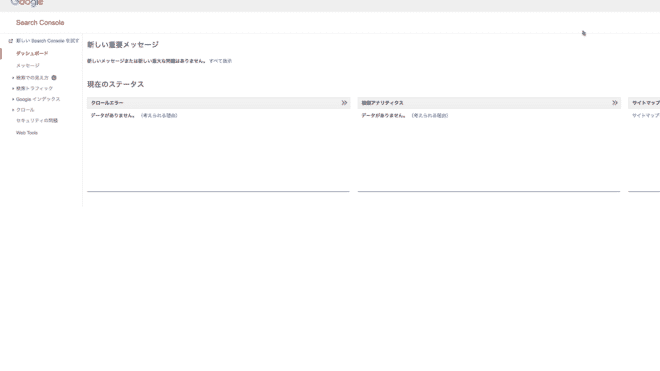Click the すべて表示 link

coord(221,61)
